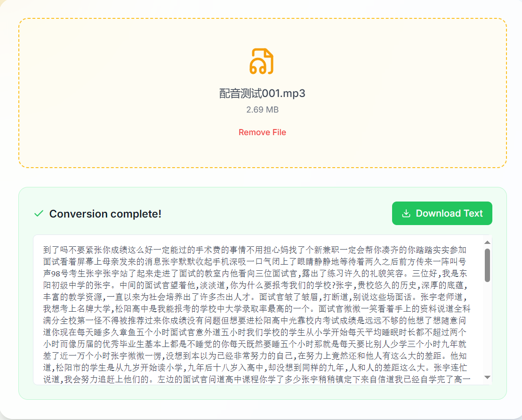The height and width of the screenshot is (420, 522).
Task: Click the Remove File link
Action: pyautogui.click(x=262, y=132)
